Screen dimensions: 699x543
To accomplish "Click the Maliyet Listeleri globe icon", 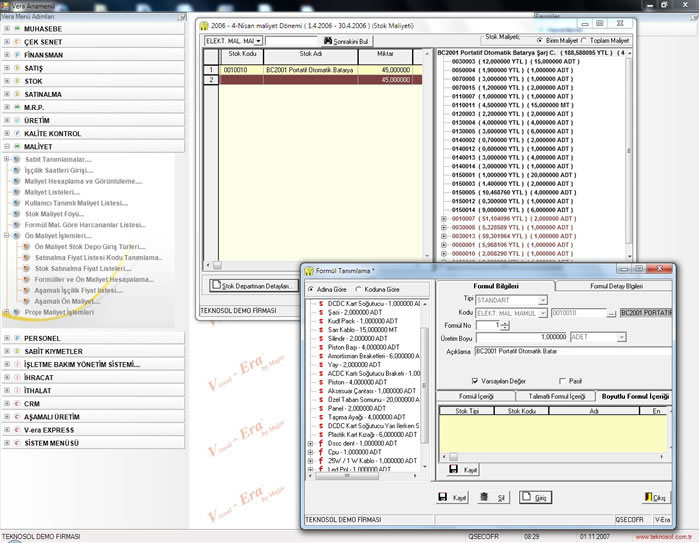I will [16, 192].
